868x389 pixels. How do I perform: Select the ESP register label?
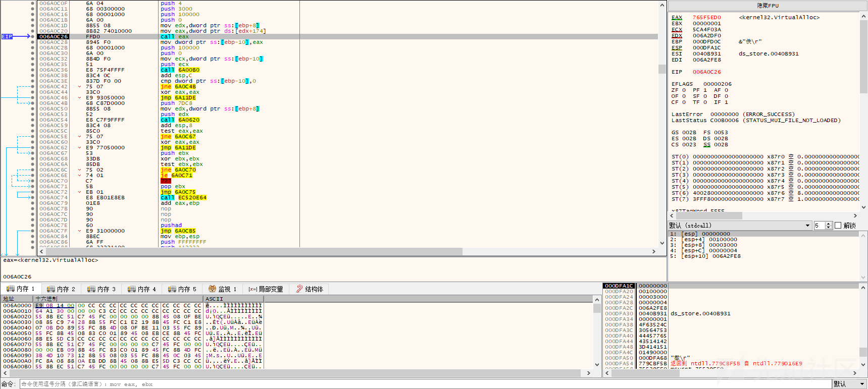[677, 48]
